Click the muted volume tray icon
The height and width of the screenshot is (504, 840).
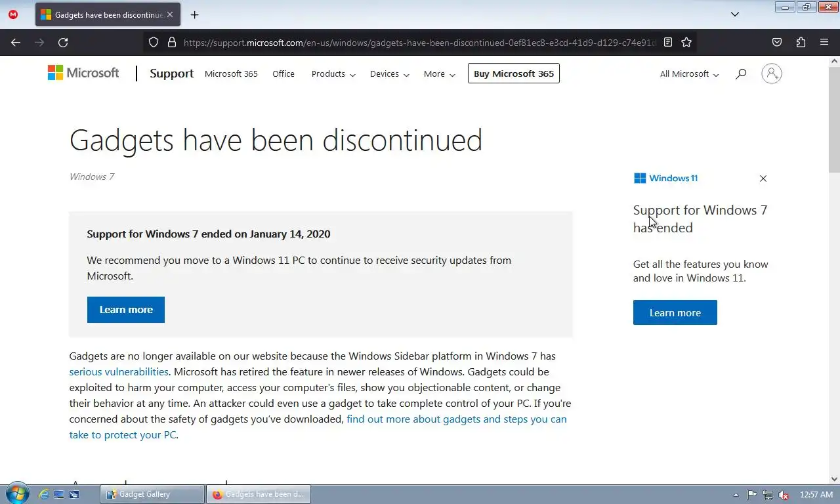point(782,495)
